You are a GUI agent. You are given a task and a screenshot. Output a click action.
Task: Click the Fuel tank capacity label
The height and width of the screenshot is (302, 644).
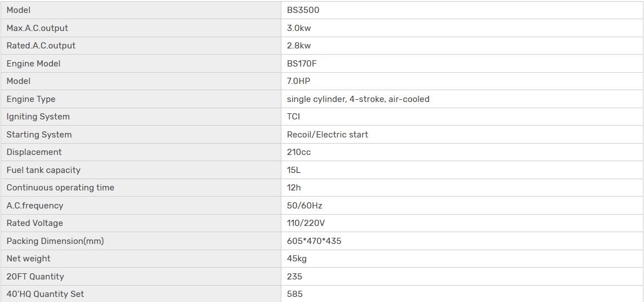(x=43, y=170)
